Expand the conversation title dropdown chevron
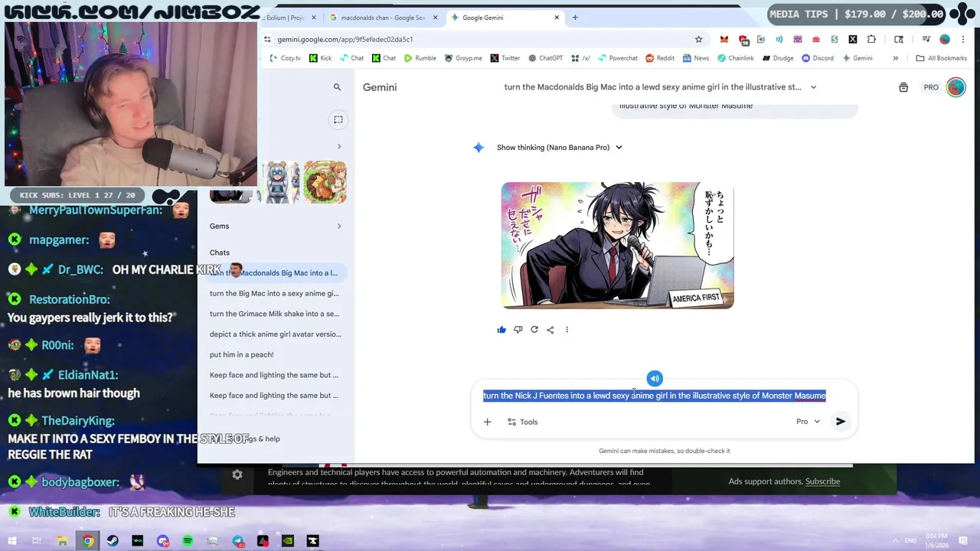The width and height of the screenshot is (980, 551). (813, 87)
